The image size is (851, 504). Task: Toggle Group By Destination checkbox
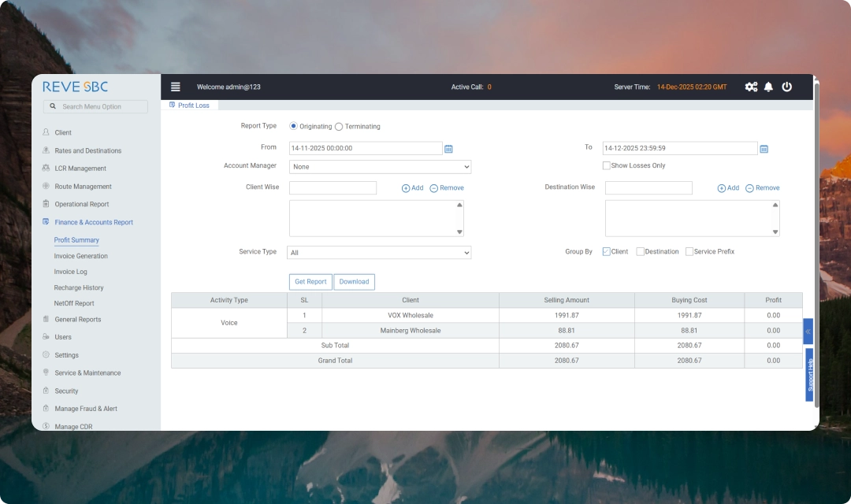[640, 252]
